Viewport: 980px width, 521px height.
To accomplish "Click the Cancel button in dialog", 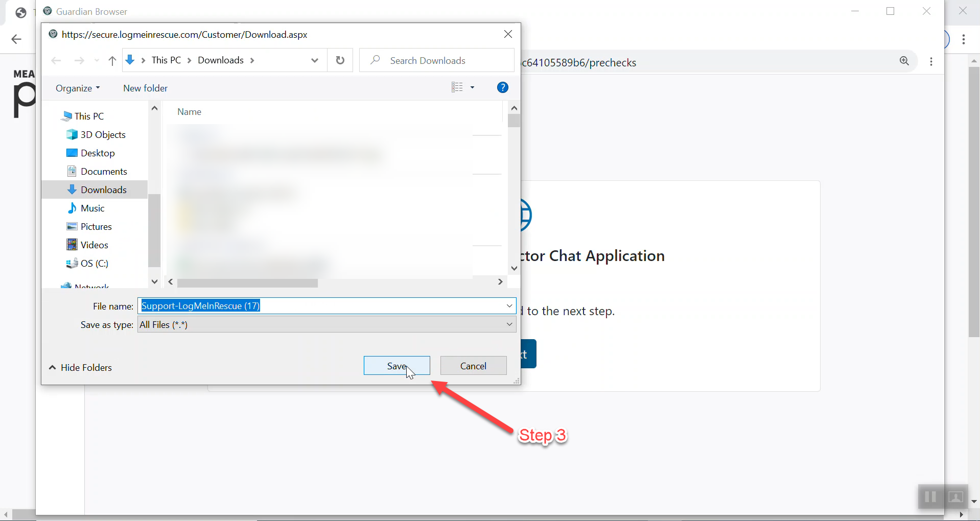I will tap(473, 366).
